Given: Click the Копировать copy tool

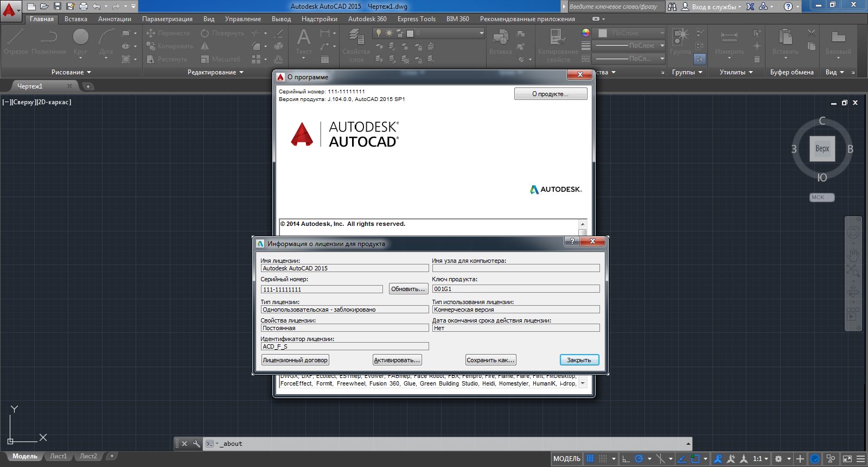Looking at the screenshot, I should pos(170,46).
